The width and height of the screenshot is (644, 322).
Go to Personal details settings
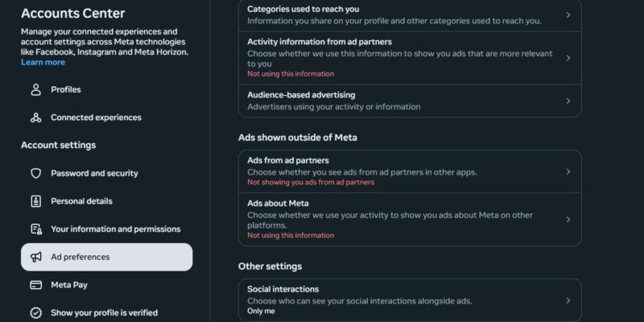click(81, 201)
